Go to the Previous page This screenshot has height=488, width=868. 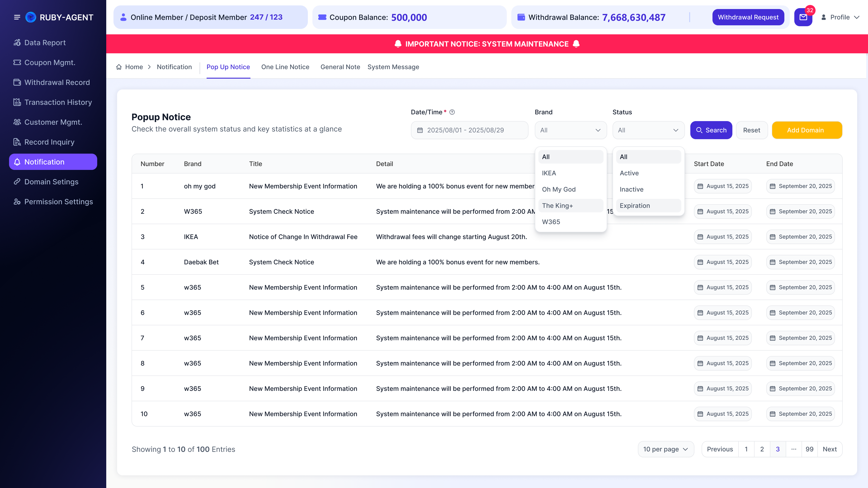click(x=720, y=449)
